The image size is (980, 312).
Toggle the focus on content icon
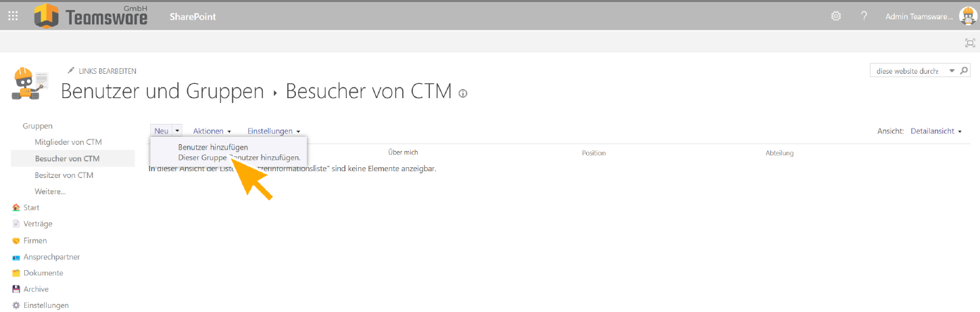[x=970, y=43]
